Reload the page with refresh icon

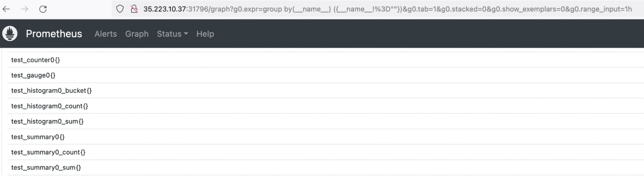pos(43,9)
